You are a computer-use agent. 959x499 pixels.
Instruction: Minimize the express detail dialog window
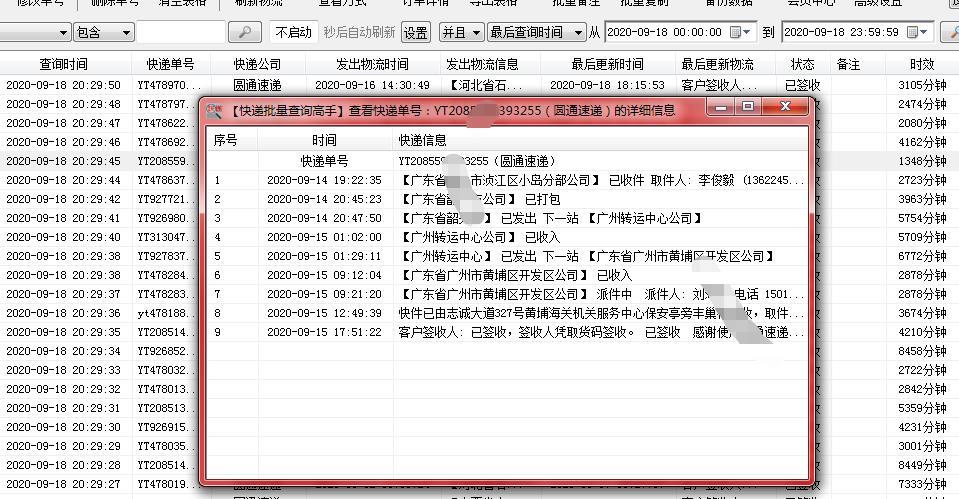click(x=721, y=107)
